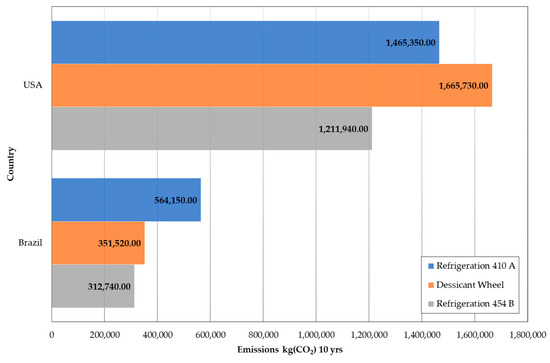The height and width of the screenshot is (363, 550).
Task: Click data label 1,465,350.00
Action: click(411, 43)
